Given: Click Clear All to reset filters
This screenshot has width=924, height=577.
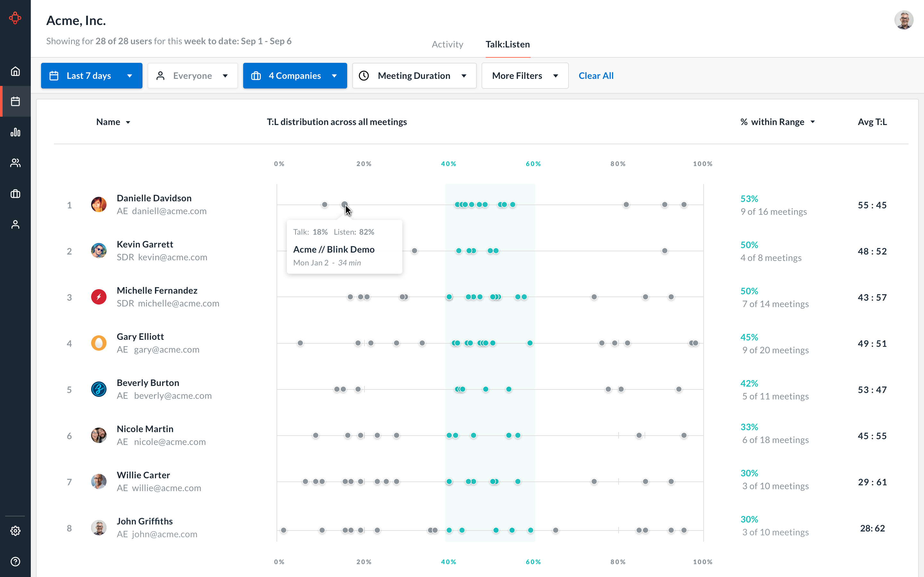Looking at the screenshot, I should pos(596,76).
